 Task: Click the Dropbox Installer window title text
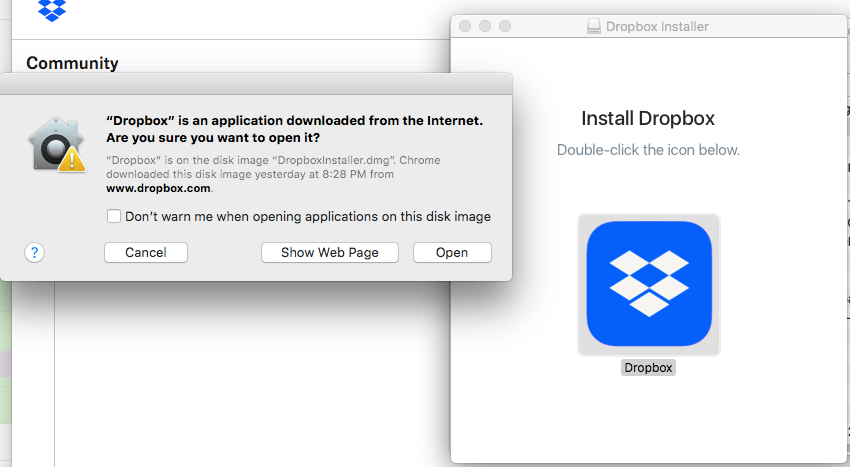[657, 26]
